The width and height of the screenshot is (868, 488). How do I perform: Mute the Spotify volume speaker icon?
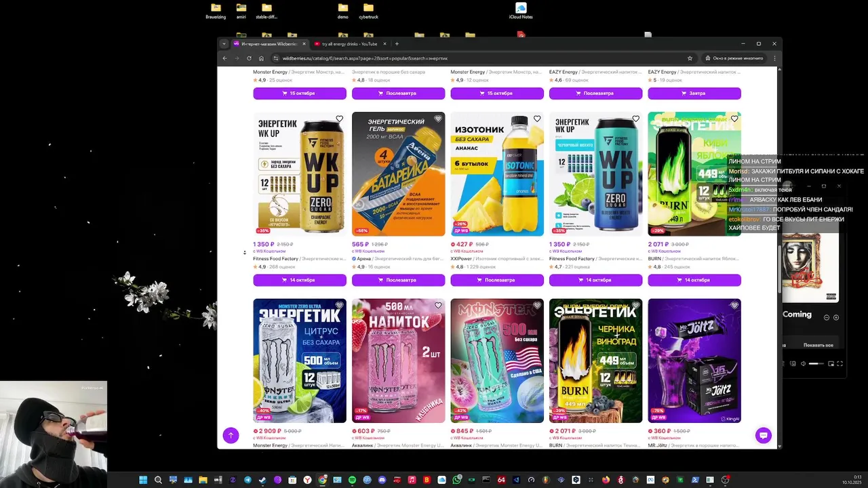[x=803, y=364]
